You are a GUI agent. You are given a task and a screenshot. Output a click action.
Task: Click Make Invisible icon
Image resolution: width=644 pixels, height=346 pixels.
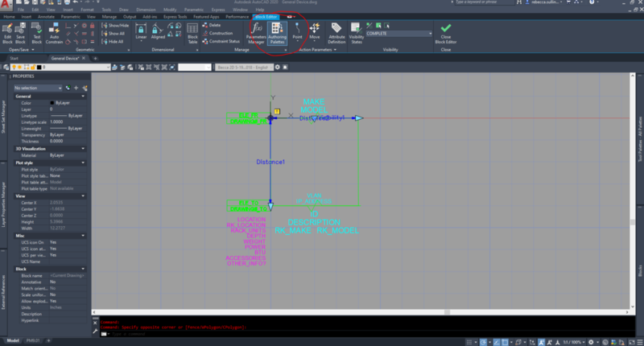(x=387, y=26)
